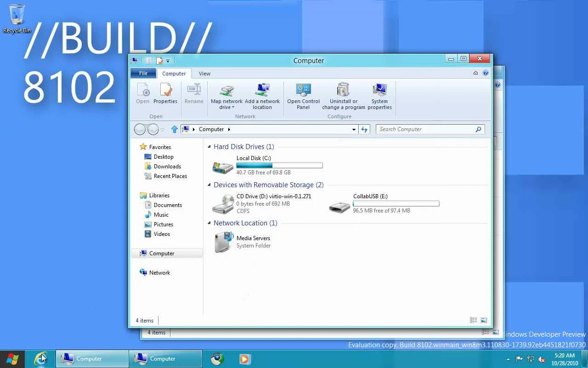The width and height of the screenshot is (588, 368).
Task: Click Computer in address bar breadcrumb
Action: tap(211, 129)
